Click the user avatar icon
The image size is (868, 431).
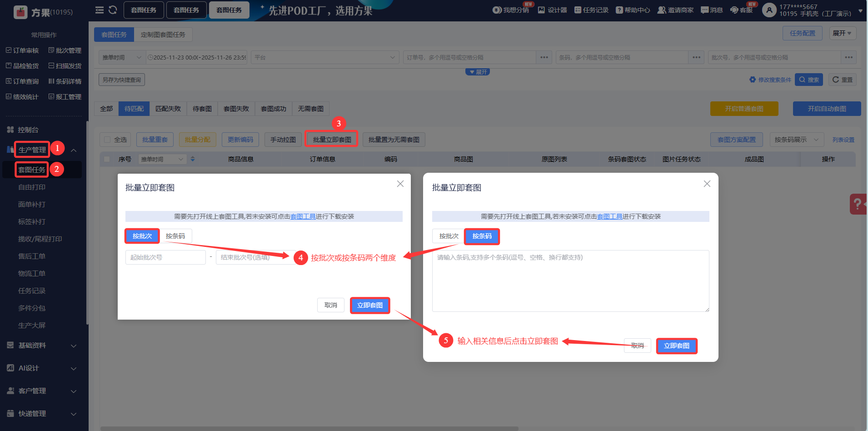(769, 10)
